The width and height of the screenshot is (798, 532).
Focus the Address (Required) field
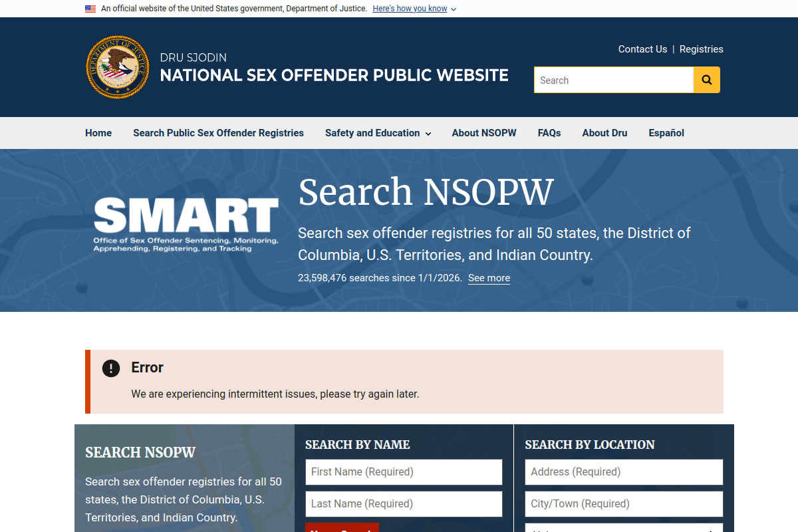[624, 472]
